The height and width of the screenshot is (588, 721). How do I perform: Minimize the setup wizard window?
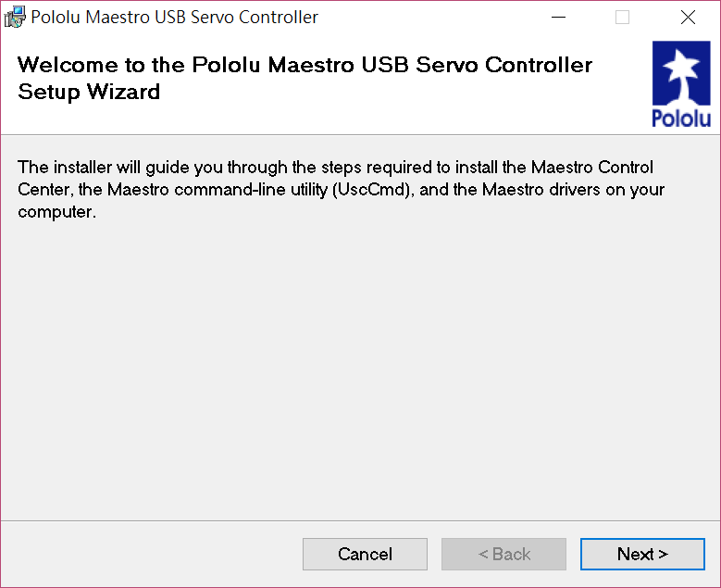[558, 18]
